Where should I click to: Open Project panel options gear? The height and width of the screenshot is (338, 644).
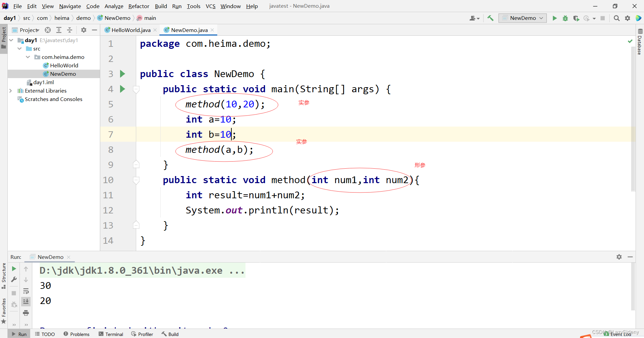(84, 30)
